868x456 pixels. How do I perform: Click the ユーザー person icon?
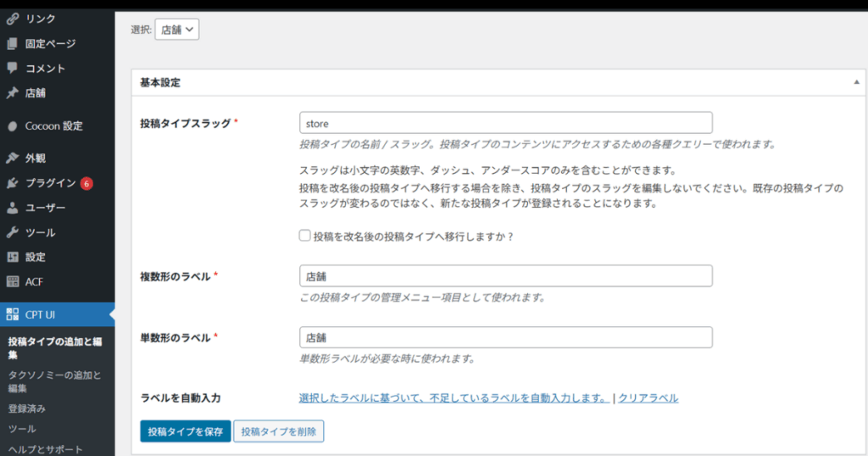(x=12, y=208)
